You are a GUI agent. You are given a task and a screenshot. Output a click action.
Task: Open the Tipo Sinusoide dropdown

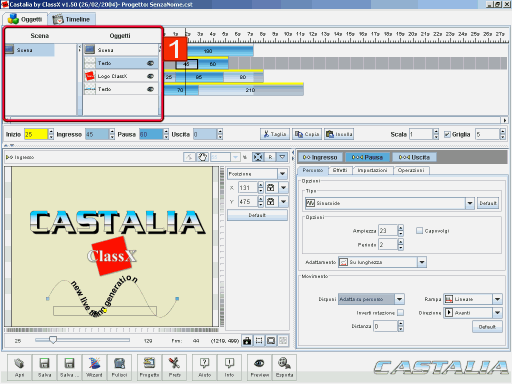(470, 203)
